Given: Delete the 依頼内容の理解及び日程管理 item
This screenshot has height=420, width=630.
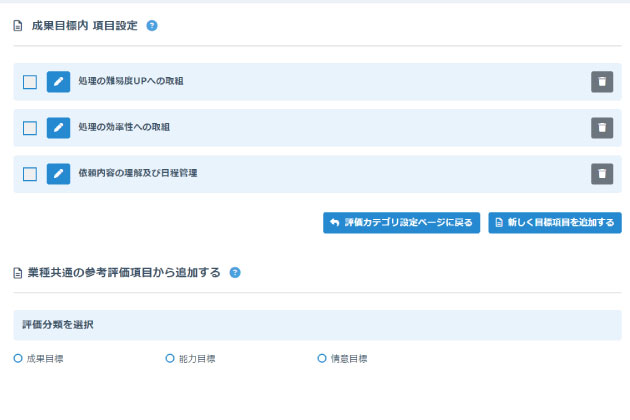Looking at the screenshot, I should tap(601, 174).
